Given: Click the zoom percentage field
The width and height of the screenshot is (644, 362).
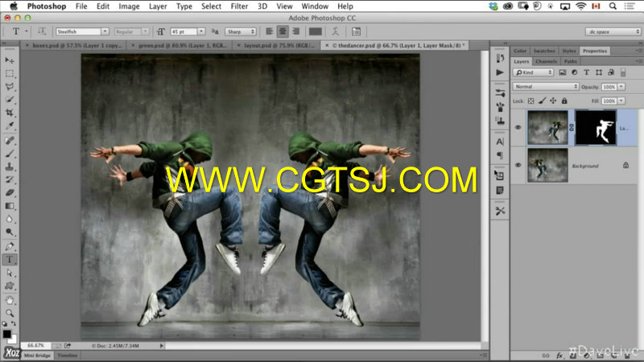Looking at the screenshot, I should (x=35, y=346).
